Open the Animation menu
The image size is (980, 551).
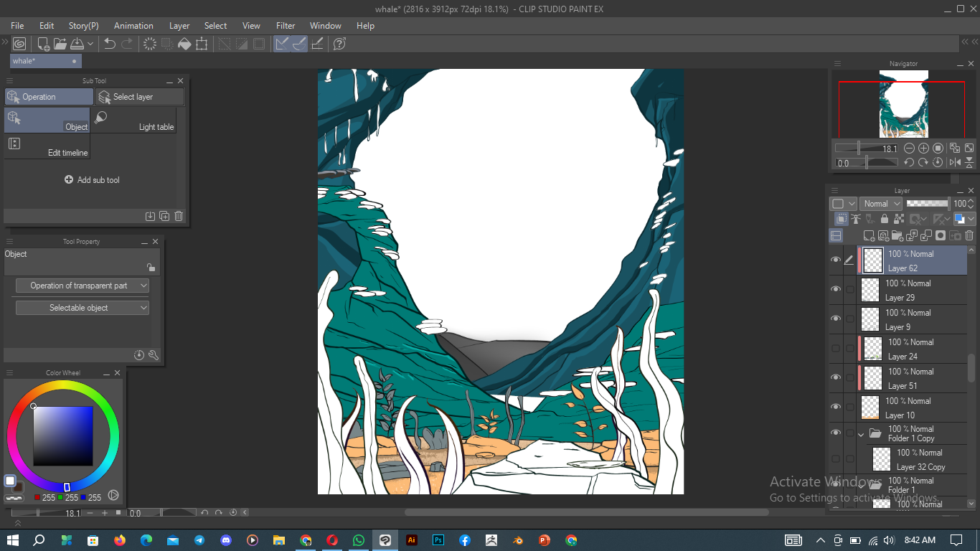point(133,26)
